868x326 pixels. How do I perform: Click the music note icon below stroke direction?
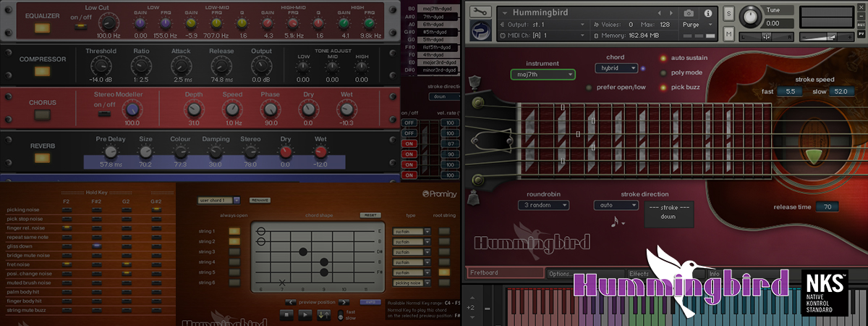click(616, 222)
